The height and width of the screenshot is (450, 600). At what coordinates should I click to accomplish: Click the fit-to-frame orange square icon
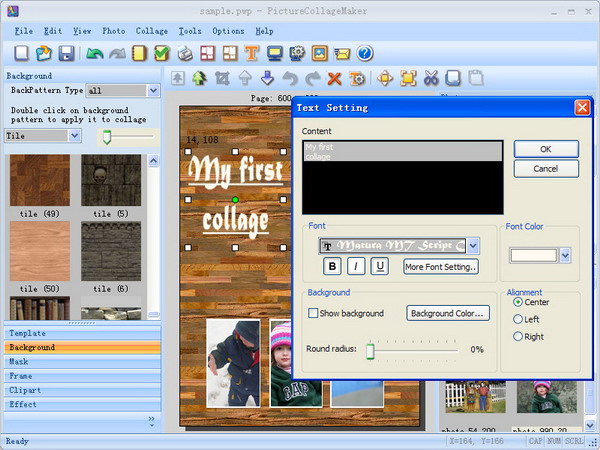coord(408,78)
